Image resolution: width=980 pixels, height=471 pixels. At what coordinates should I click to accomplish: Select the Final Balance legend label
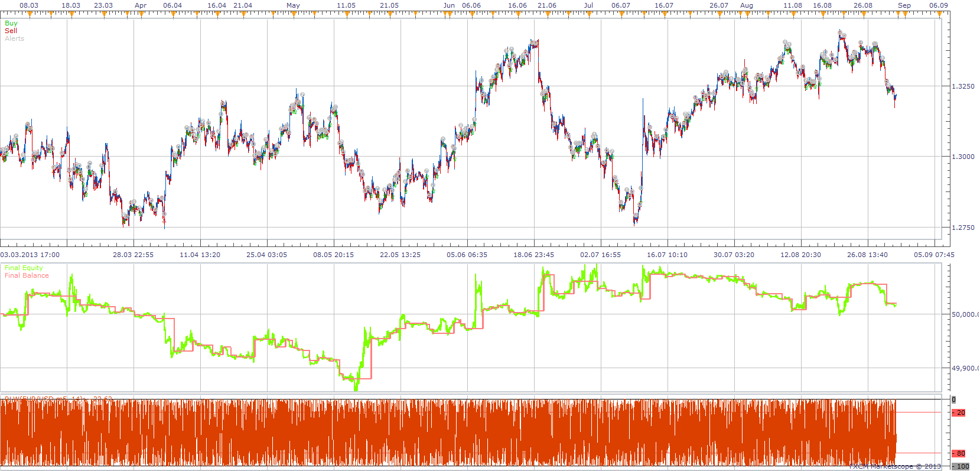tap(27, 275)
